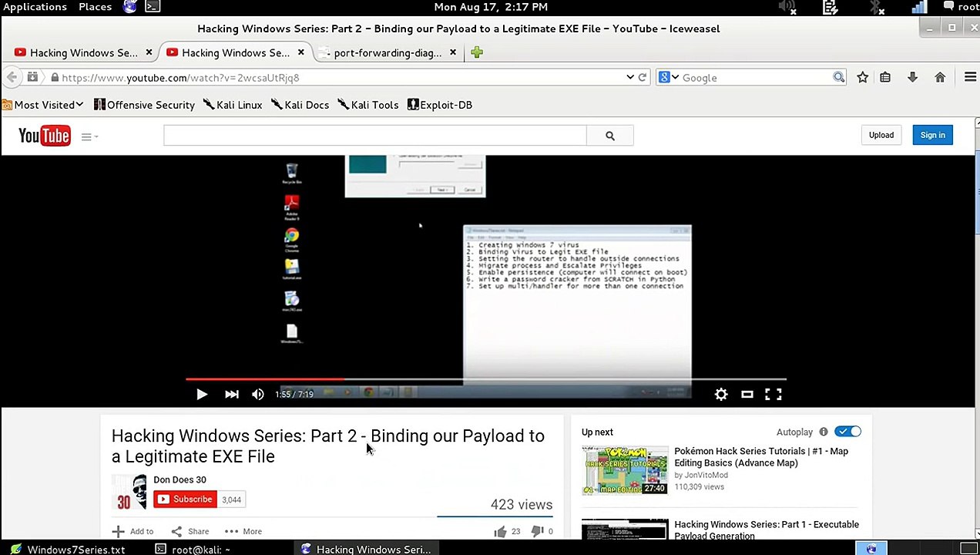
Task: Seek on the video progress bar
Action: (x=485, y=379)
